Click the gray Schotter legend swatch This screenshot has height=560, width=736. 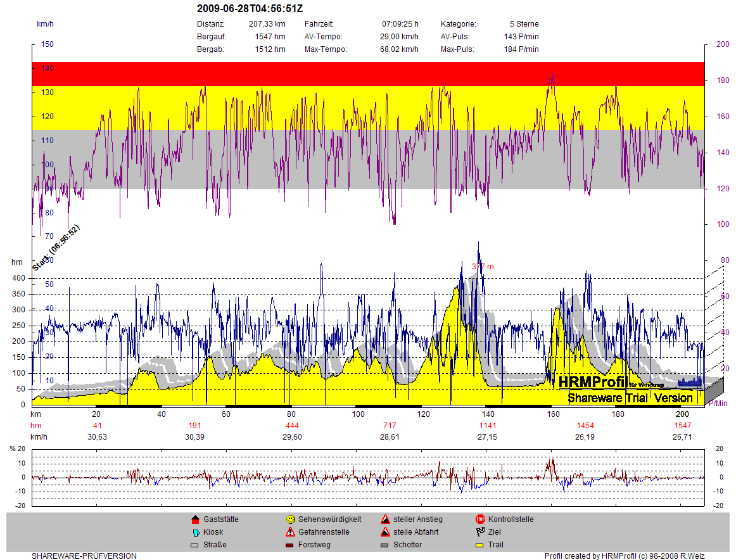(x=385, y=545)
